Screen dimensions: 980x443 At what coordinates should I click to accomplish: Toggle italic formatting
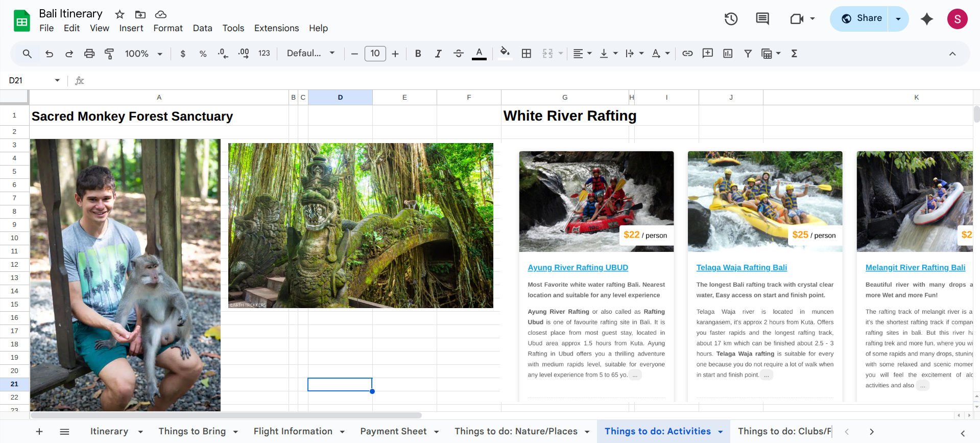point(438,54)
